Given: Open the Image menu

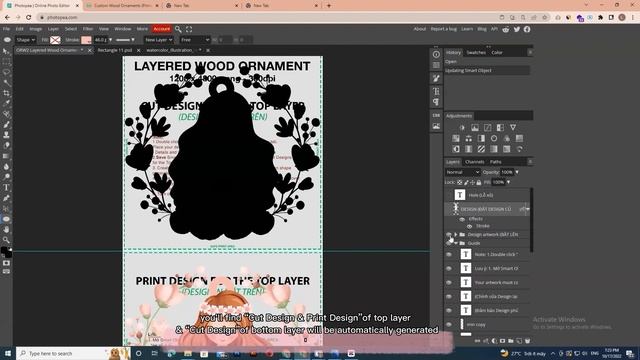Looking at the screenshot, I should [36, 29].
